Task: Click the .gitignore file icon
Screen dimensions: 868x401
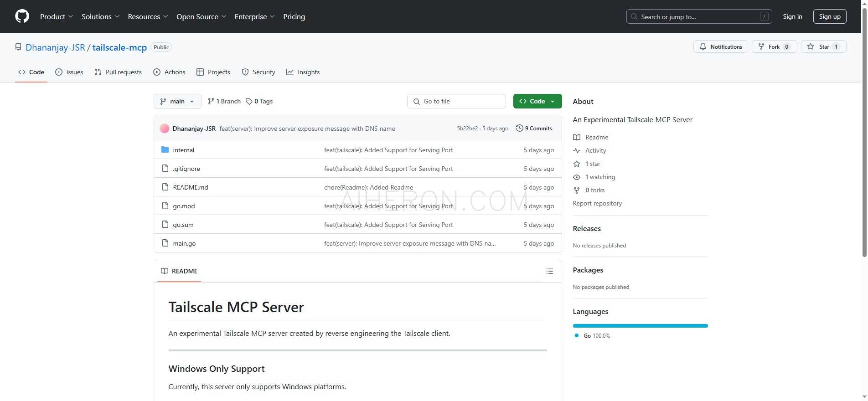Action: (x=165, y=168)
